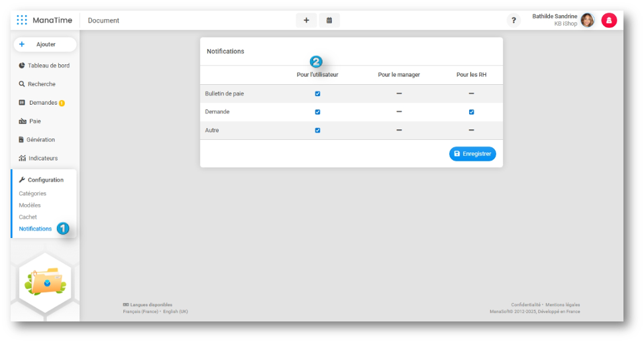
Task: Click the Demande row label
Action: [x=217, y=112]
